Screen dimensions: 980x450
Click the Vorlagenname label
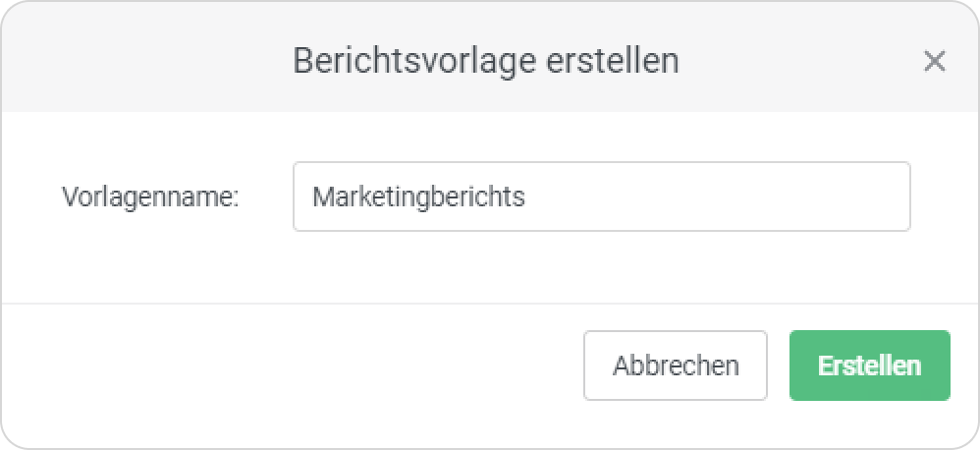[150, 197]
